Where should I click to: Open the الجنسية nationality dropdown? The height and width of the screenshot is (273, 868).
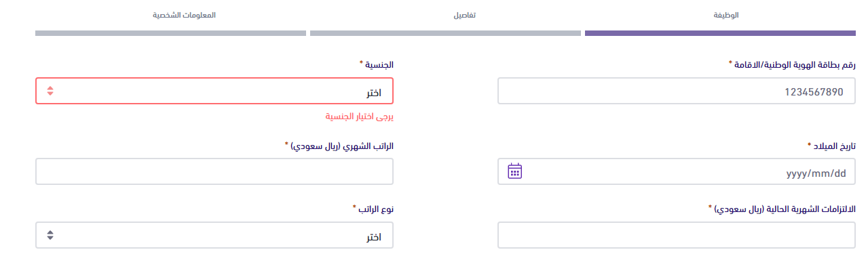(214, 91)
